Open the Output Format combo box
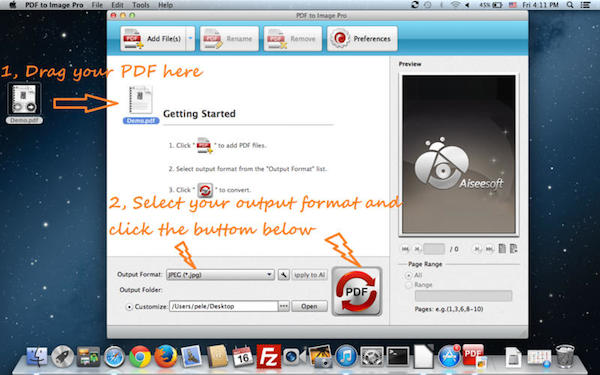 220,275
